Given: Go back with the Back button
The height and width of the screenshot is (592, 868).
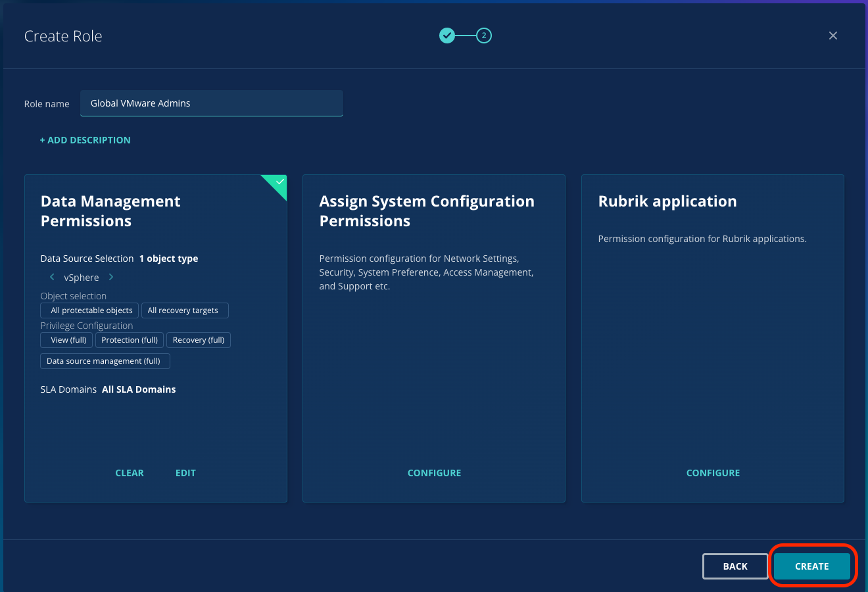Looking at the screenshot, I should [x=735, y=566].
